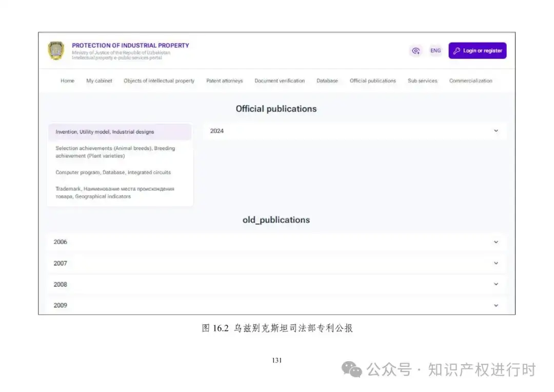Click the 2008 year label
The image size is (554, 392).
(61, 285)
